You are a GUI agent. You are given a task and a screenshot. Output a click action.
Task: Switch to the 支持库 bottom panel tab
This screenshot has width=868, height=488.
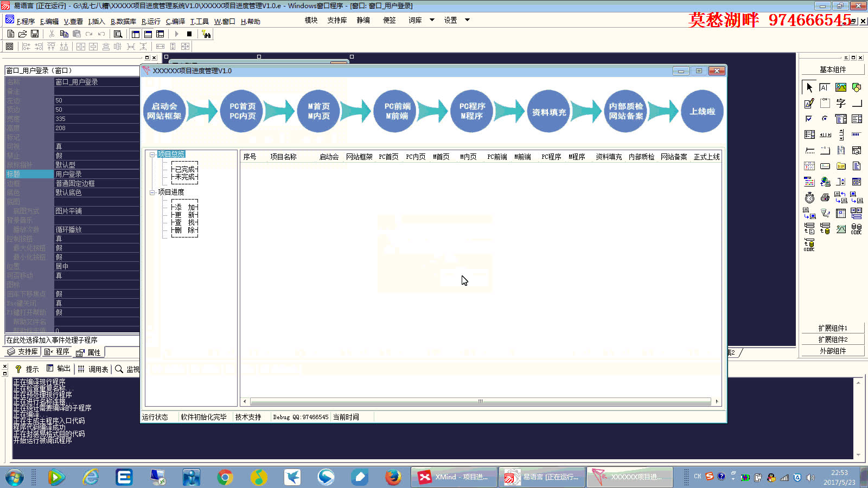click(x=22, y=351)
